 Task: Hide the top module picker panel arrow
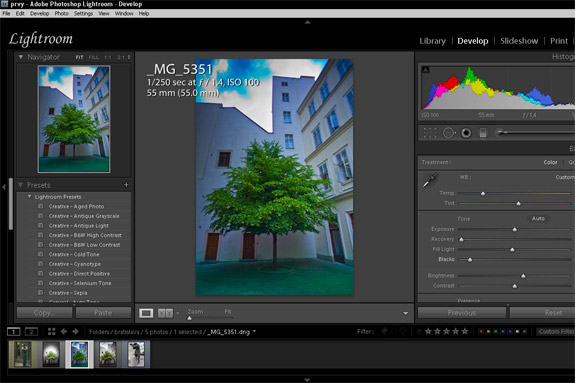(x=308, y=22)
